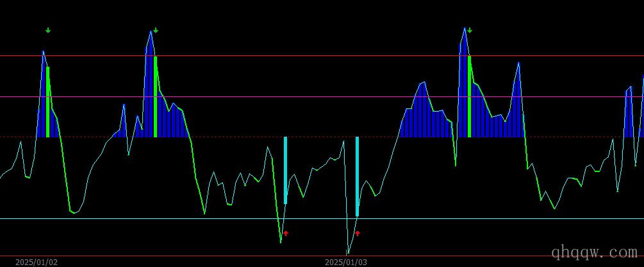Click the green down arrow after 2025/01/03
This screenshot has width=644, height=267.
470,30
